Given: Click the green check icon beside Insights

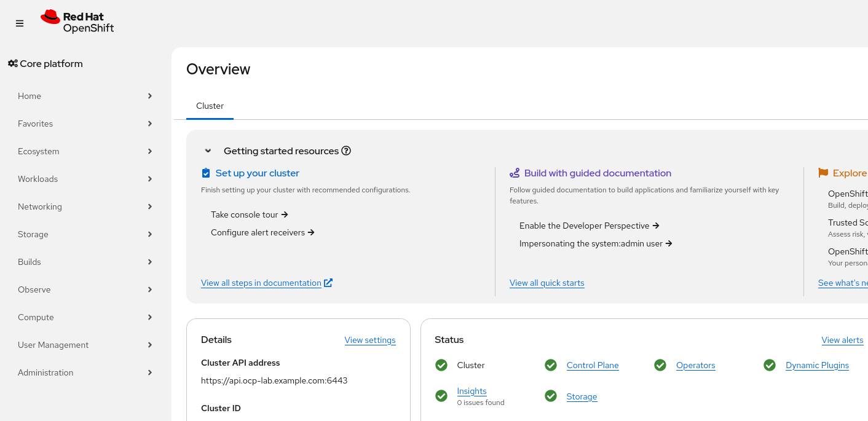Looking at the screenshot, I should (441, 396).
